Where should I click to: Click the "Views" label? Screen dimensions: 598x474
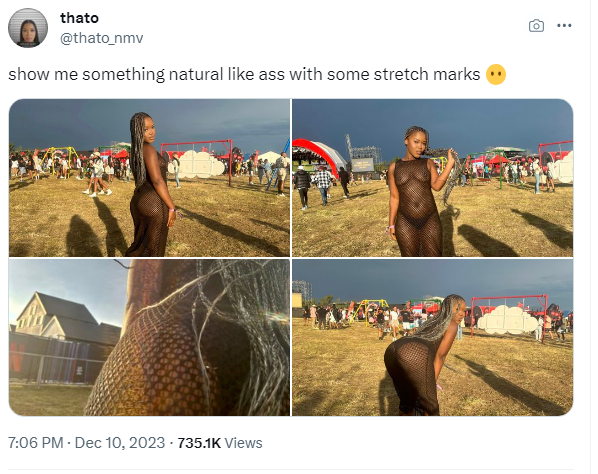(x=243, y=443)
